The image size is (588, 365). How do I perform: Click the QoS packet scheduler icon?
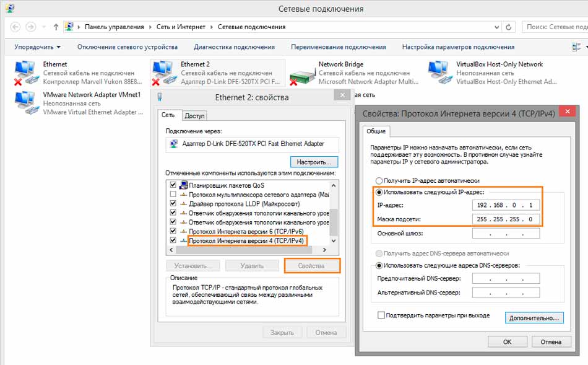tap(183, 185)
